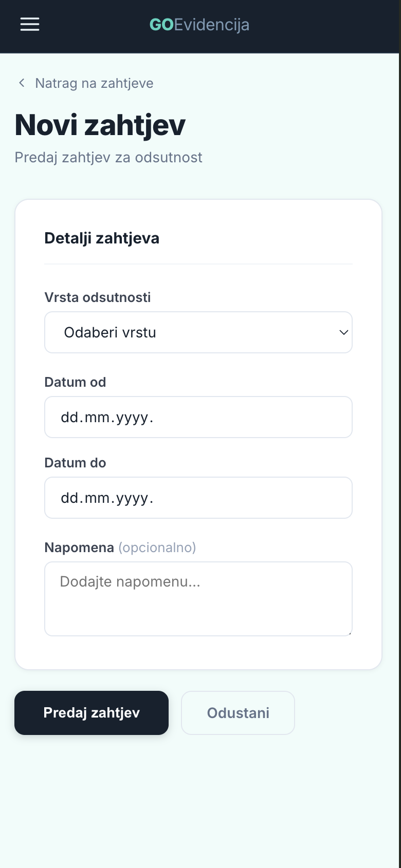This screenshot has width=401, height=868.
Task: Click the Datum od date field
Action: 198,417
